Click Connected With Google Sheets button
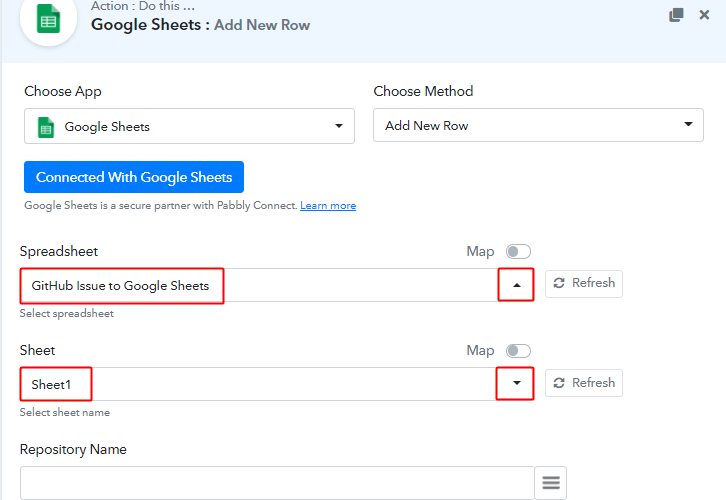Viewport: 726px width, 500px height. click(x=134, y=177)
